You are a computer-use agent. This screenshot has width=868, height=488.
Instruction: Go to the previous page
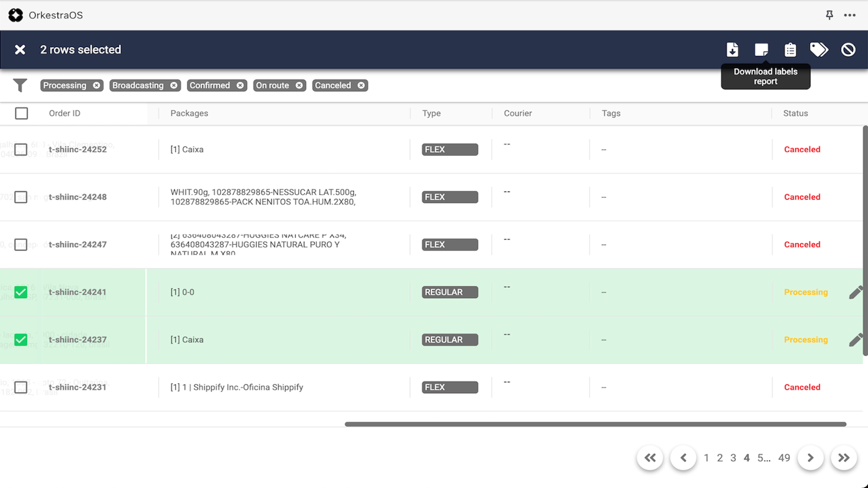pos(683,458)
